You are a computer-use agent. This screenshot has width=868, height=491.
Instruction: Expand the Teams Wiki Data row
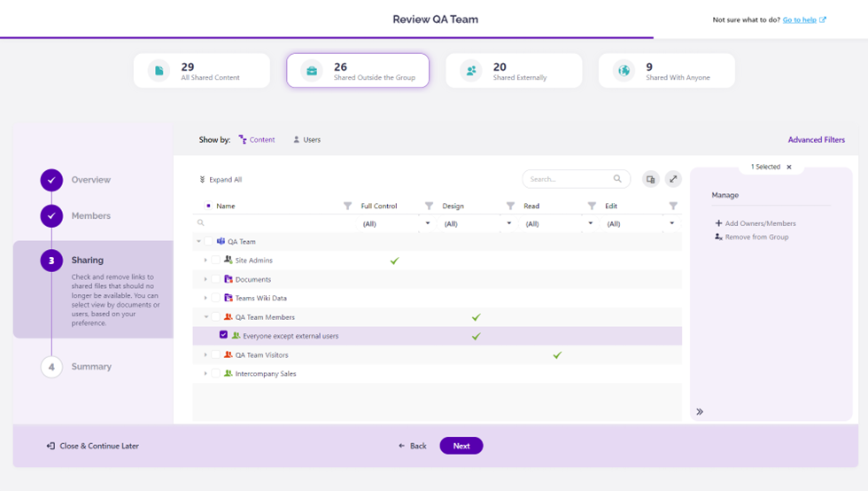[x=205, y=298]
